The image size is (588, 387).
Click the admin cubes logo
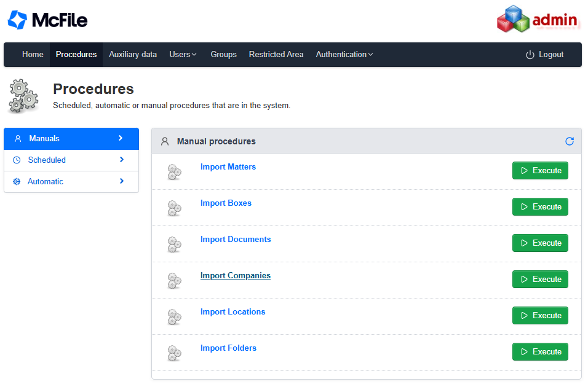[x=537, y=18]
